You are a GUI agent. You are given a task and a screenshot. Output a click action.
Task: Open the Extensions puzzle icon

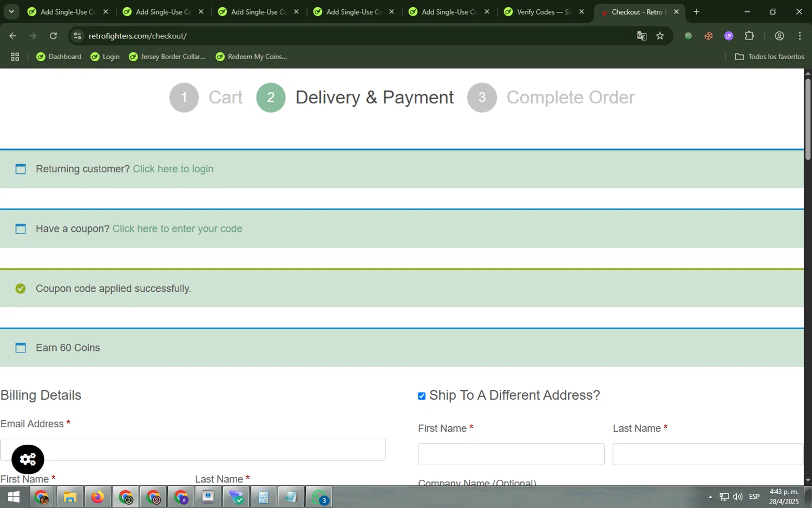point(749,36)
